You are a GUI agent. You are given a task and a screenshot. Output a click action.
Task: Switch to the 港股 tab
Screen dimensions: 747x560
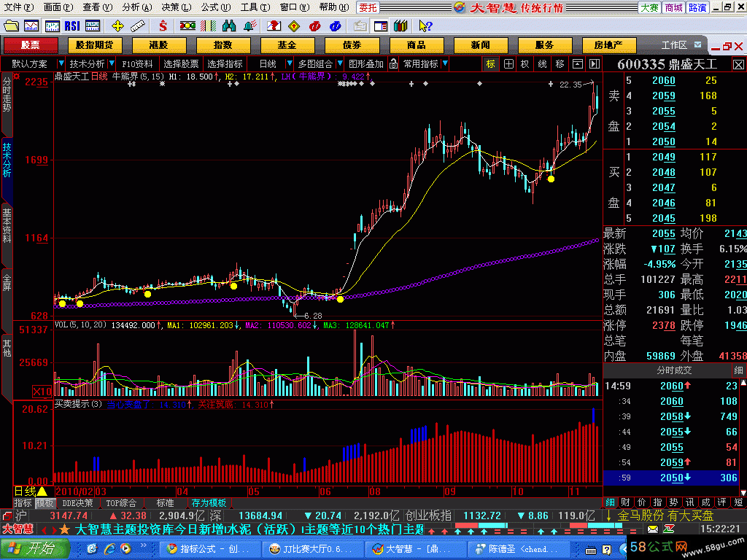tap(158, 45)
